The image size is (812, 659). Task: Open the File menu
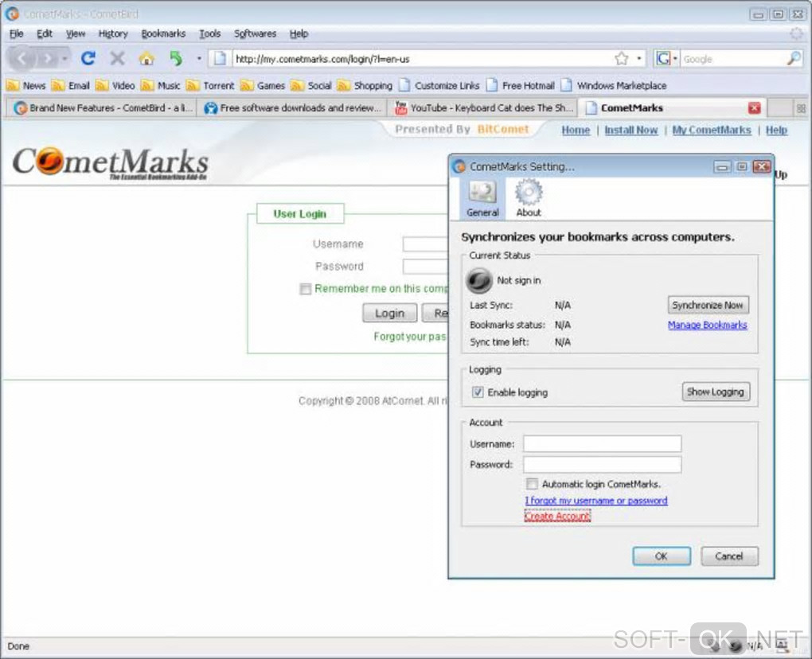[16, 33]
